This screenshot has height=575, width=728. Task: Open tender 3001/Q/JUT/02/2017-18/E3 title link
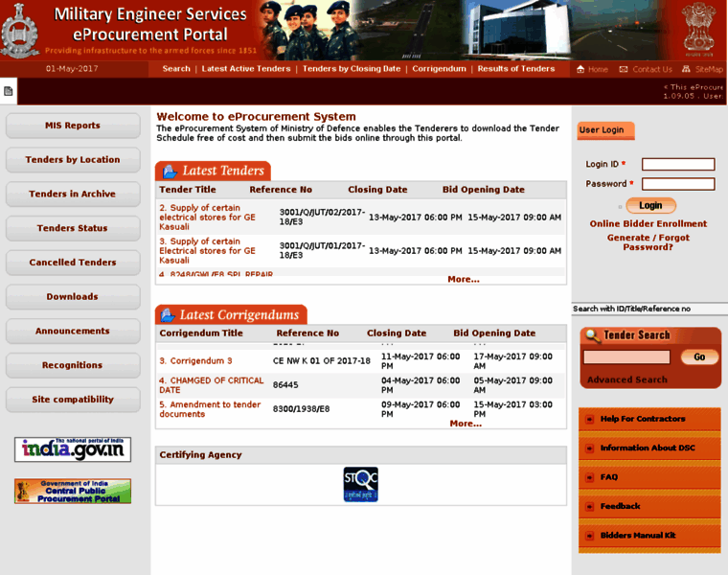pos(207,218)
